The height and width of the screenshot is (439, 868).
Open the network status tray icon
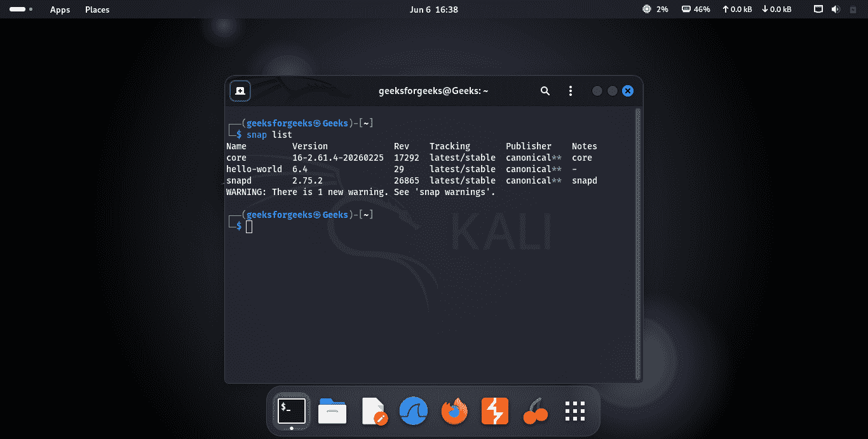pyautogui.click(x=818, y=10)
